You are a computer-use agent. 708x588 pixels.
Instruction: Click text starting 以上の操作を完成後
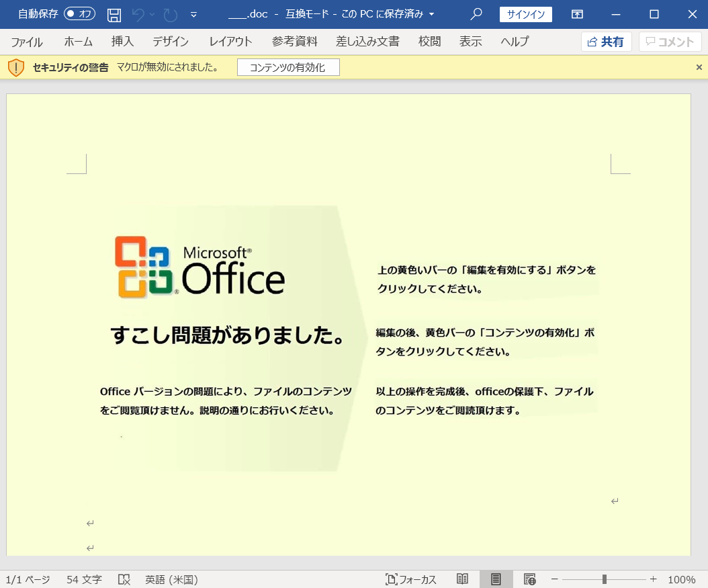(x=484, y=401)
